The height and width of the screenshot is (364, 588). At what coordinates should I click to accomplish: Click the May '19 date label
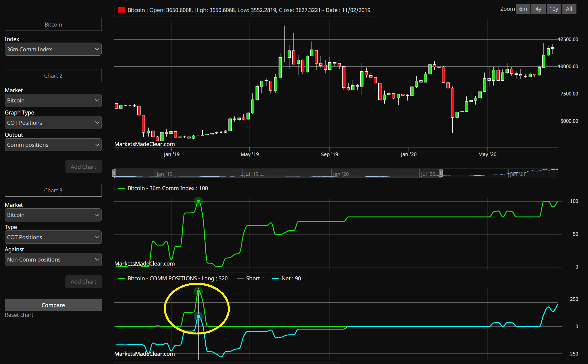tap(250, 154)
